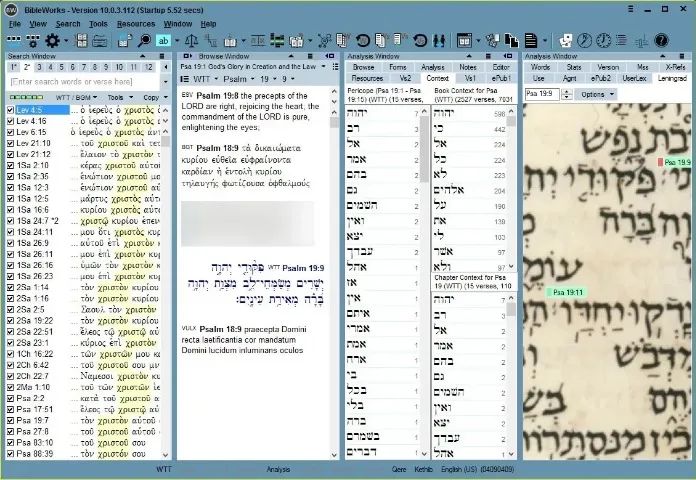Open the help question mark icon
This screenshot has height=480, width=696.
[x=661, y=41]
